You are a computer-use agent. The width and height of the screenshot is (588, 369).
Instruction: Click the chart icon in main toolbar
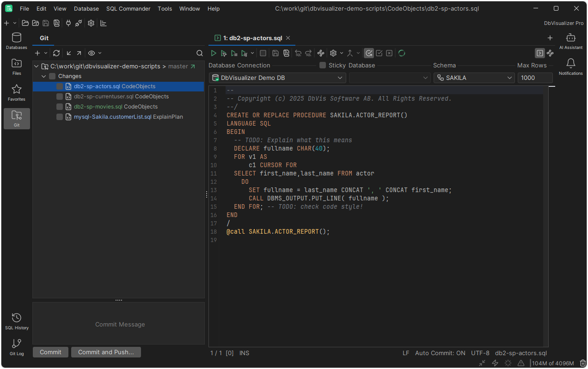(104, 23)
